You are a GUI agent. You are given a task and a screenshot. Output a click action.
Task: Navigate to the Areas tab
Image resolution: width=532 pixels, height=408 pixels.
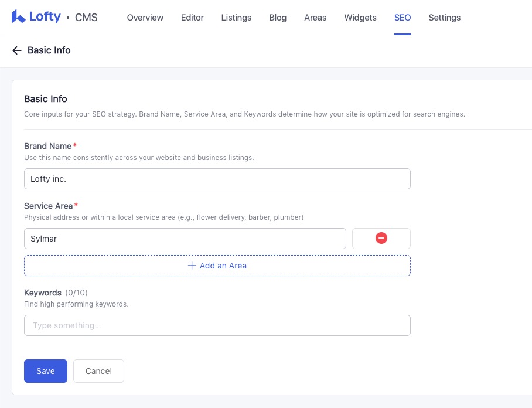pyautogui.click(x=315, y=18)
